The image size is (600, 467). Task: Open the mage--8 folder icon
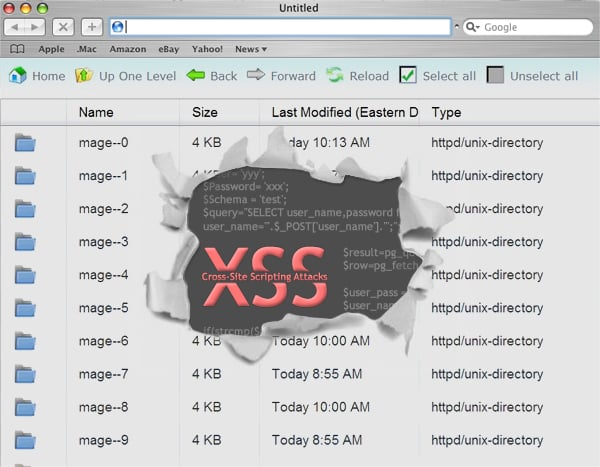25,407
